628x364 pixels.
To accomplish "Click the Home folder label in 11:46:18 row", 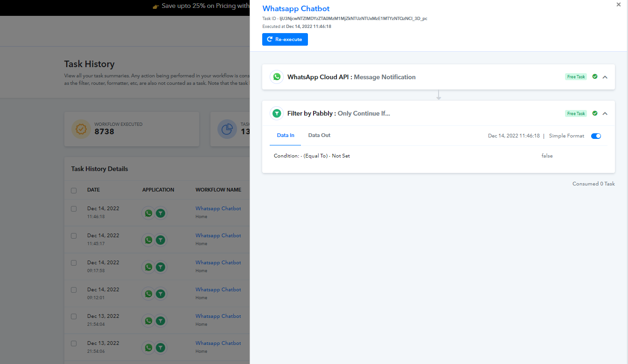I will coord(202,216).
